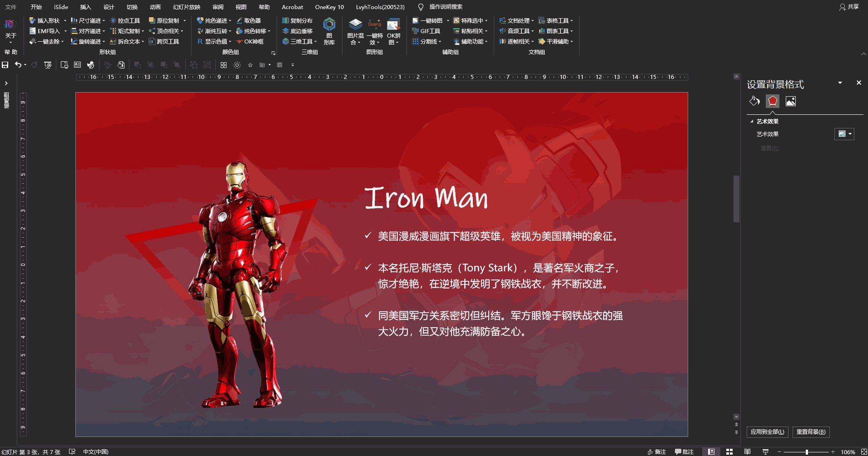This screenshot has height=456, width=868.
Task: Start slideshow from status bar icon
Action: pyautogui.click(x=765, y=451)
